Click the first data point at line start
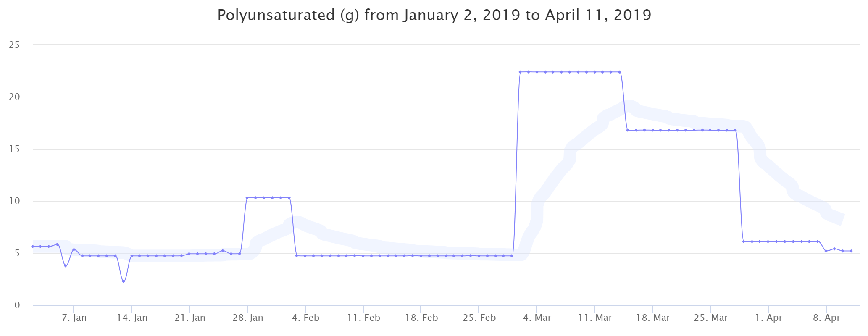Image resolution: width=868 pixels, height=336 pixels. point(32,247)
